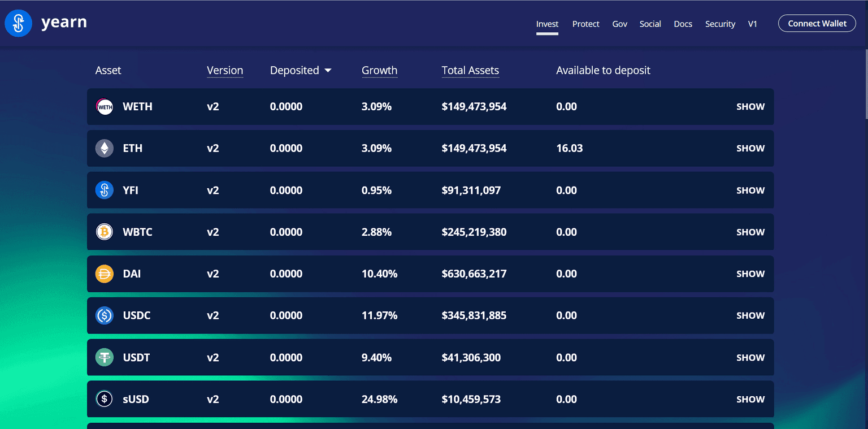868x429 pixels.
Task: Click the WETH token icon
Action: coord(105,107)
